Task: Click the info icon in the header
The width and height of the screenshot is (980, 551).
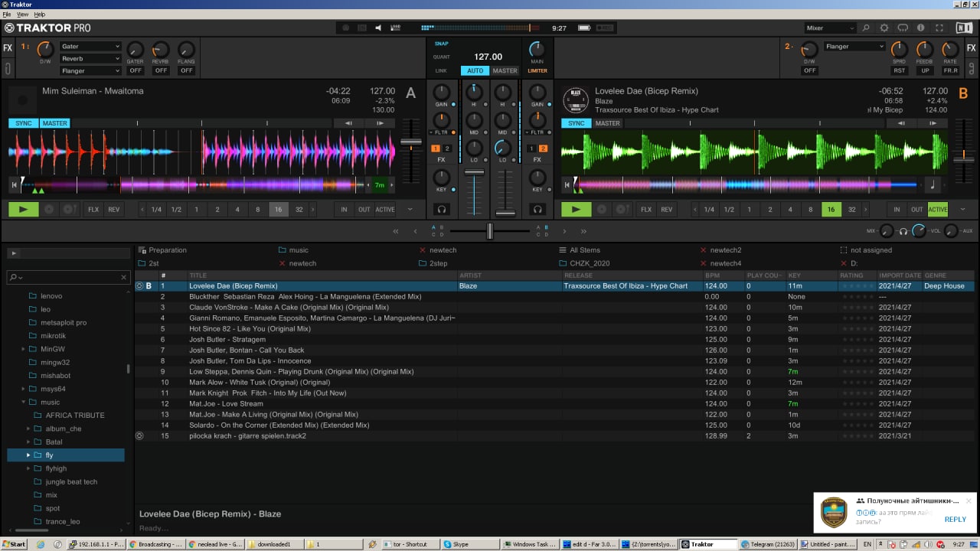Action: (921, 28)
